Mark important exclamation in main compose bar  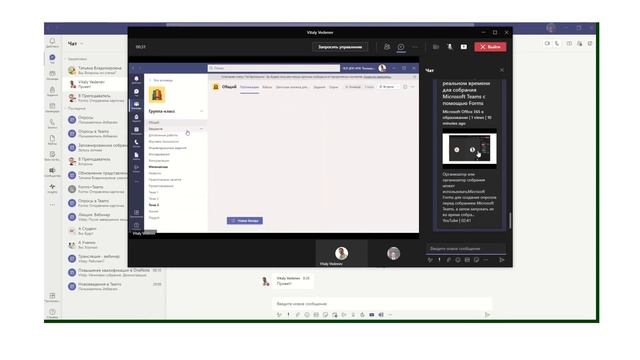coord(289,315)
